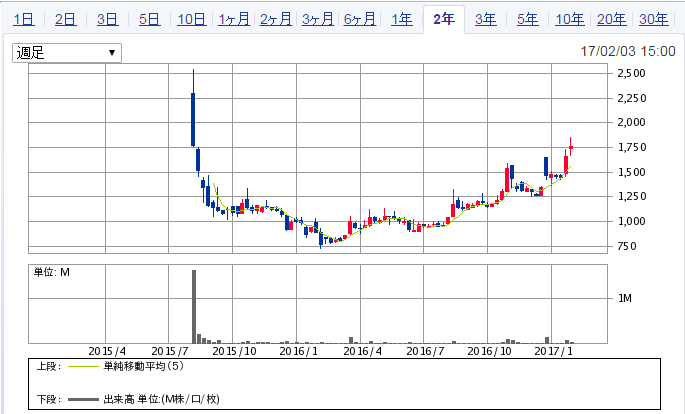The height and width of the screenshot is (414, 685).
Task: Click the 2016/10 date axis label
Action: pyautogui.click(x=489, y=351)
